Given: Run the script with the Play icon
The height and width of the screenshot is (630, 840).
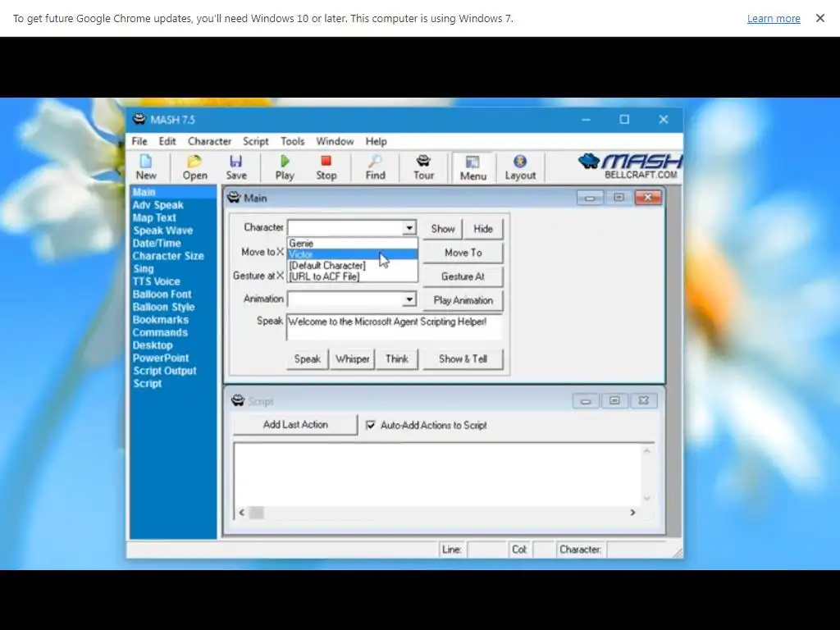Looking at the screenshot, I should pyautogui.click(x=285, y=167).
